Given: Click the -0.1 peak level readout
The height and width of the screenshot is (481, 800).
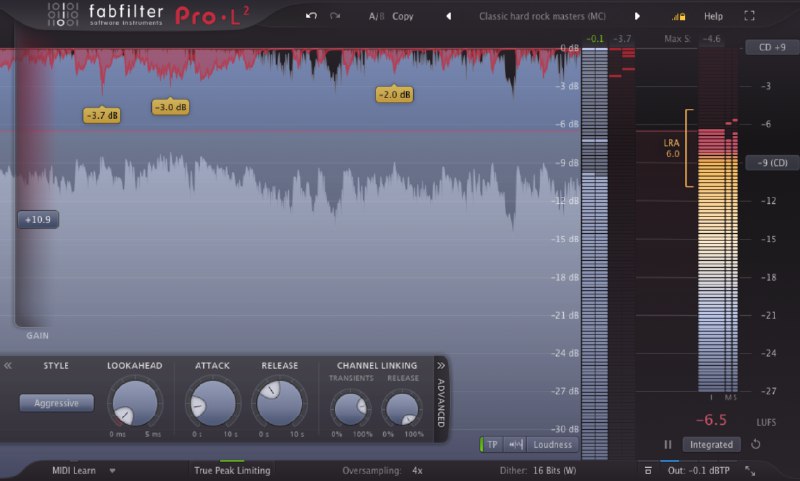Looking at the screenshot, I should 595,39.
